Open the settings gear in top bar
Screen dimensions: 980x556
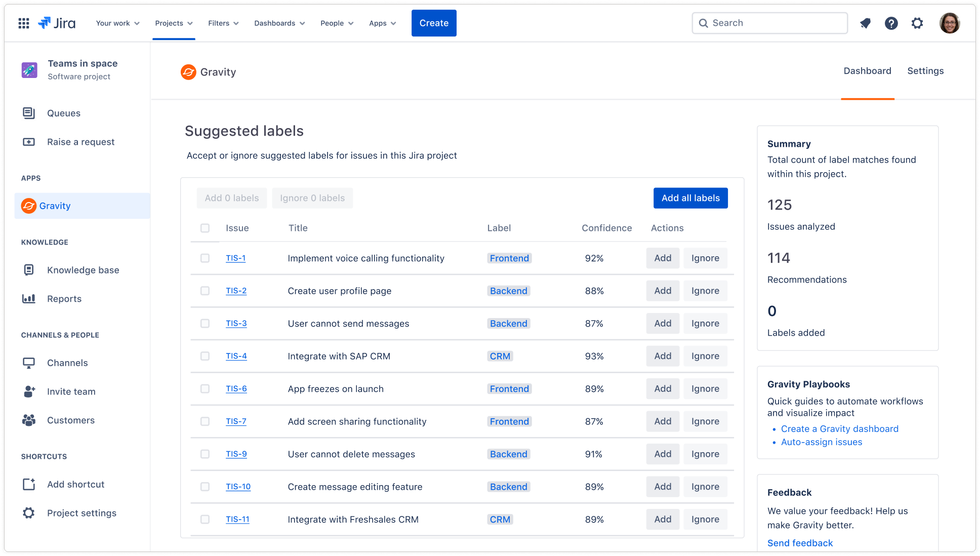[x=917, y=23]
